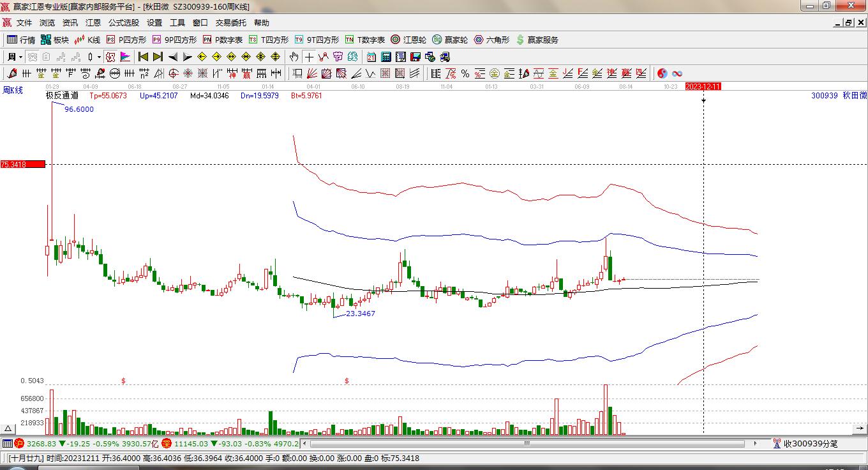Screen dimensions: 868x470
Task: Click the percent sign drawing tool
Action: point(465,73)
